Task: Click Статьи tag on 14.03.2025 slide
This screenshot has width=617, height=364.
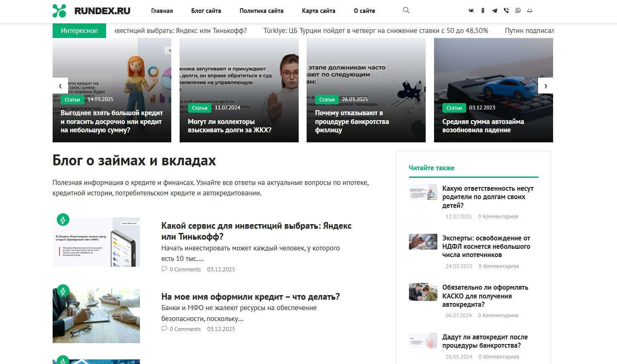Action: coord(72,100)
